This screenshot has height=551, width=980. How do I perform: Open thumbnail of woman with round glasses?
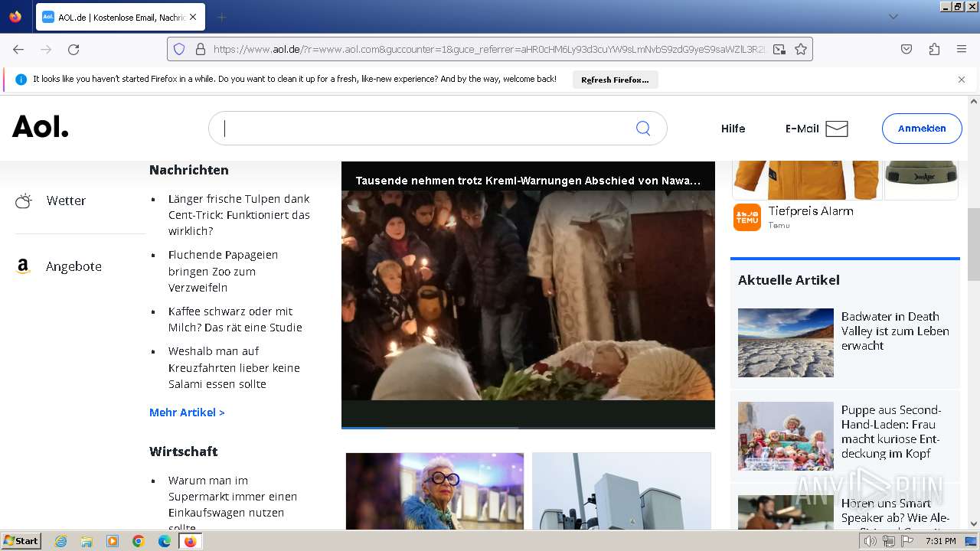coord(435,491)
